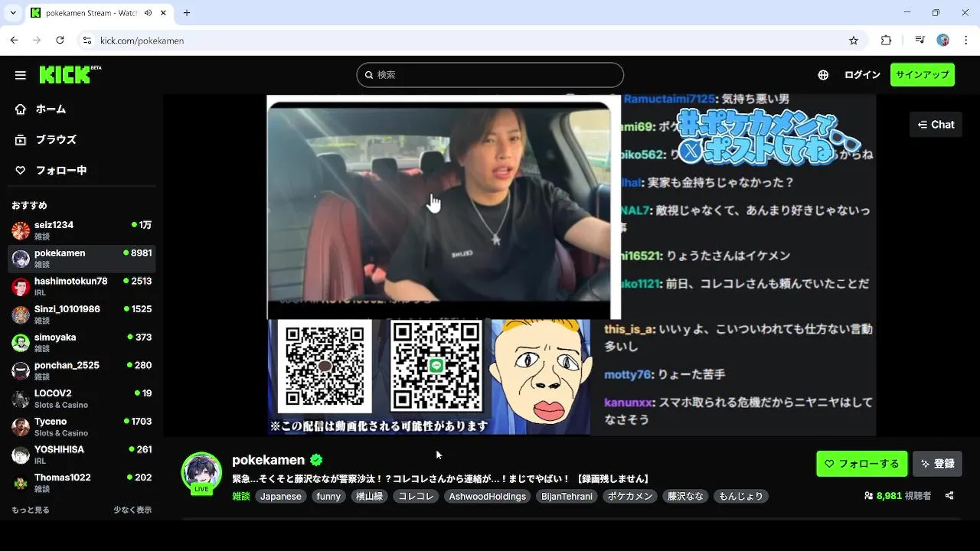Image resolution: width=980 pixels, height=551 pixels.
Task: Open the Tyceno channel
Action: pyautogui.click(x=81, y=427)
